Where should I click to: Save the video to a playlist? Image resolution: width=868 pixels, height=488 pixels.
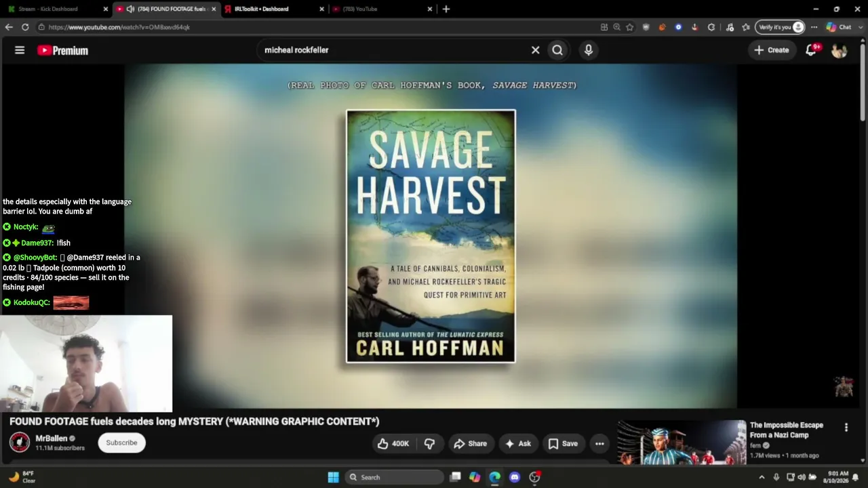(563, 444)
